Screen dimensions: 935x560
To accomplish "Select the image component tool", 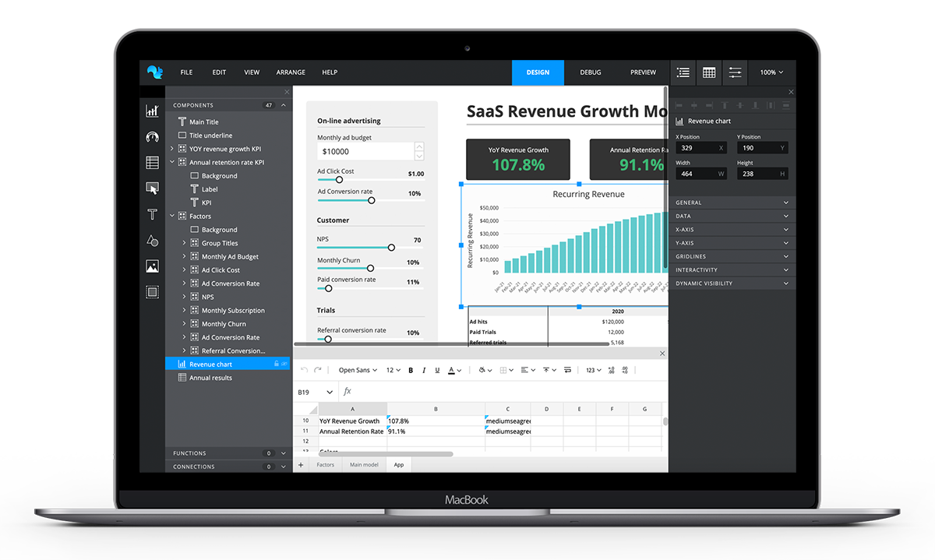I will [x=153, y=266].
